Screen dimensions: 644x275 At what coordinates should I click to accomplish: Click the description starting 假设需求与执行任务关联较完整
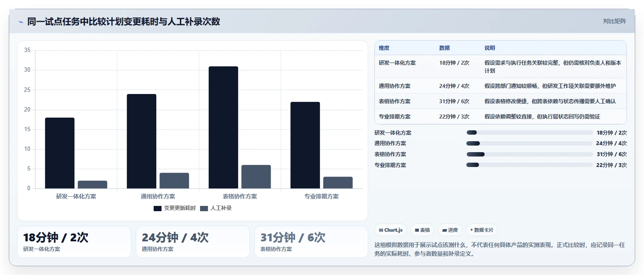(x=553, y=66)
